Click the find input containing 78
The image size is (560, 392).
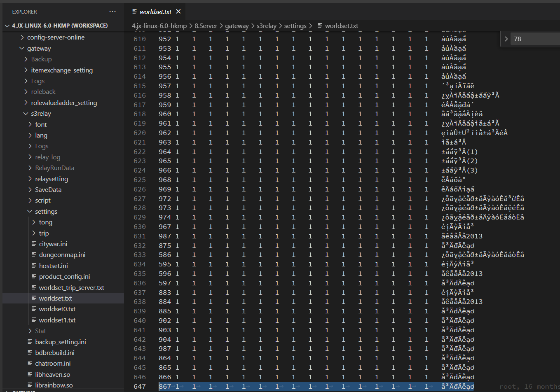[534, 38]
